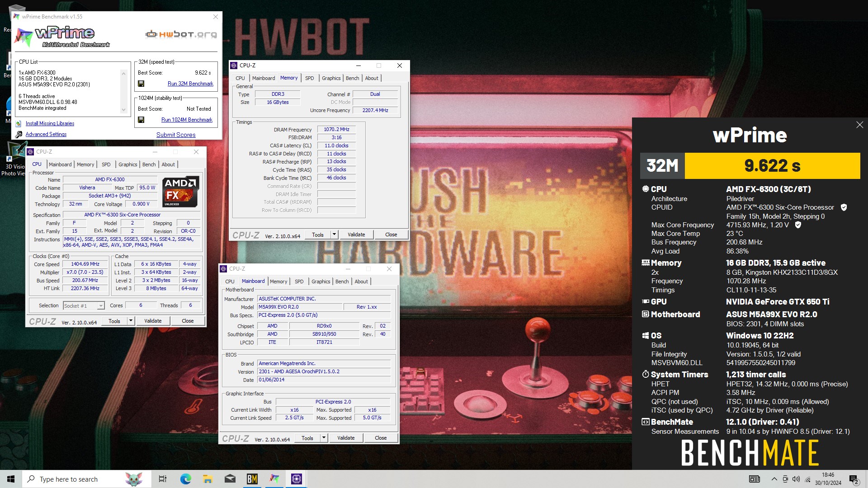Open the volume control tray icon

796,479
